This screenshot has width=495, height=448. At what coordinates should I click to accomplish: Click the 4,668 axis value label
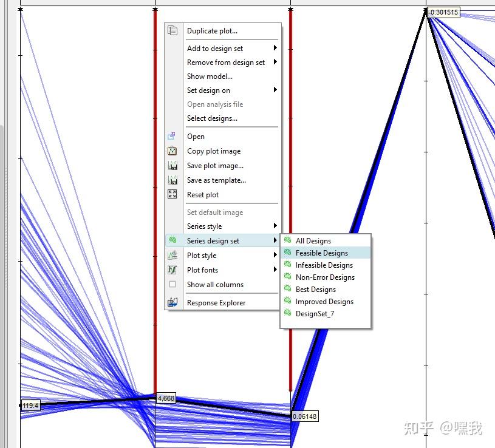pyautogui.click(x=166, y=398)
